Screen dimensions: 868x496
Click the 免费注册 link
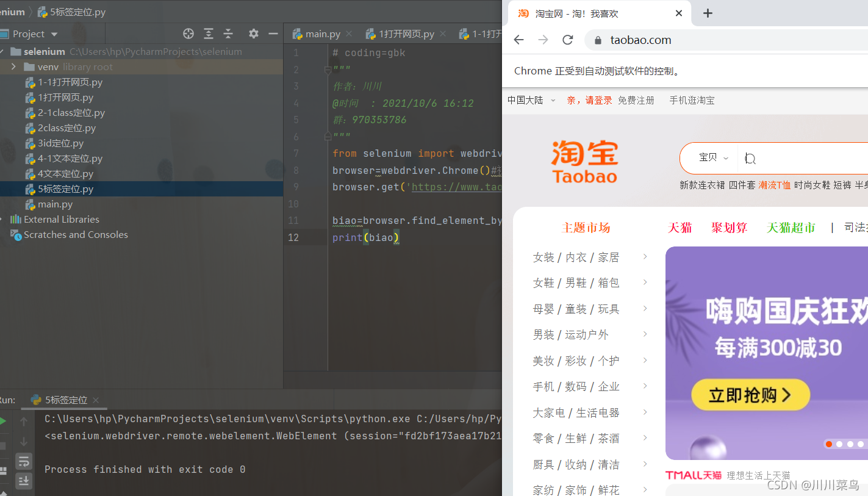coord(636,100)
